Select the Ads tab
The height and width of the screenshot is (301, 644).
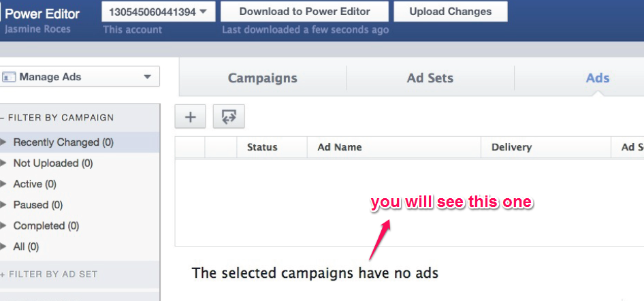point(597,78)
